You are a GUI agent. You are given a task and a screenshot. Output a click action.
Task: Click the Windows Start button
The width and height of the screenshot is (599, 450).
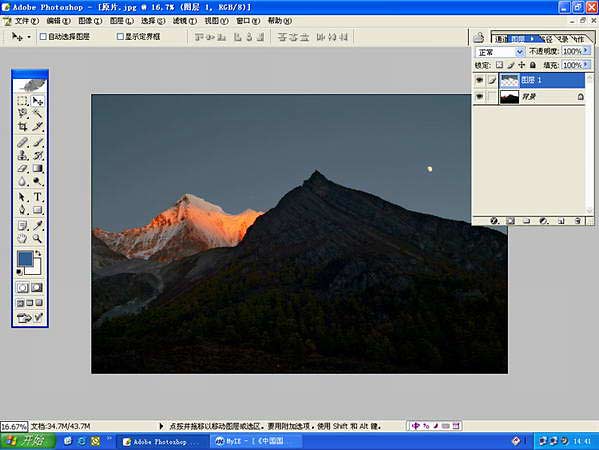click(28, 441)
